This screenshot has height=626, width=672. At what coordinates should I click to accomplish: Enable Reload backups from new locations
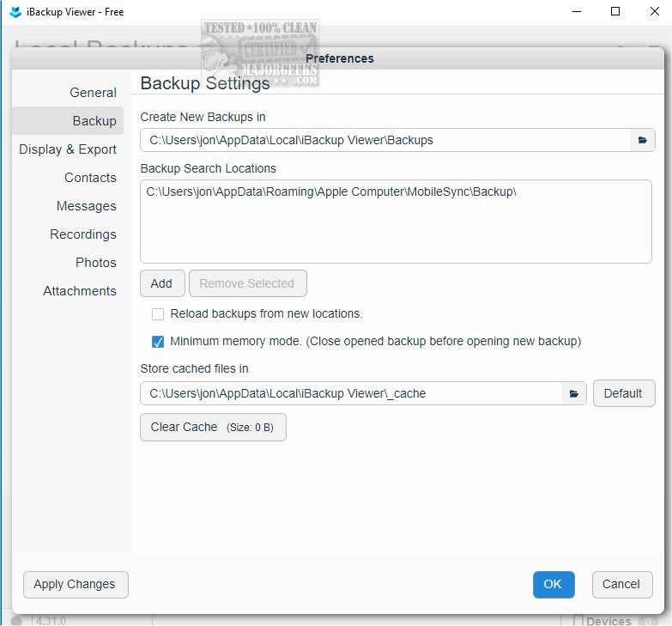tap(158, 314)
